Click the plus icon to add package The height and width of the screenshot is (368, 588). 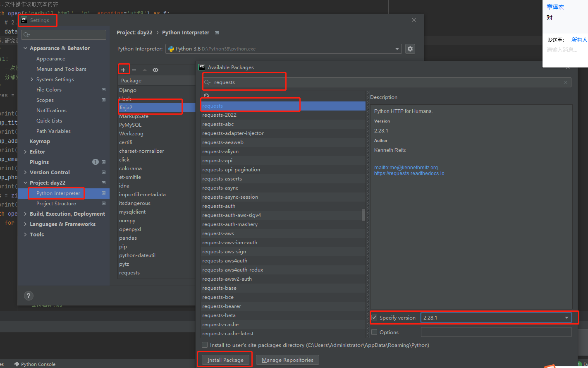(x=123, y=70)
